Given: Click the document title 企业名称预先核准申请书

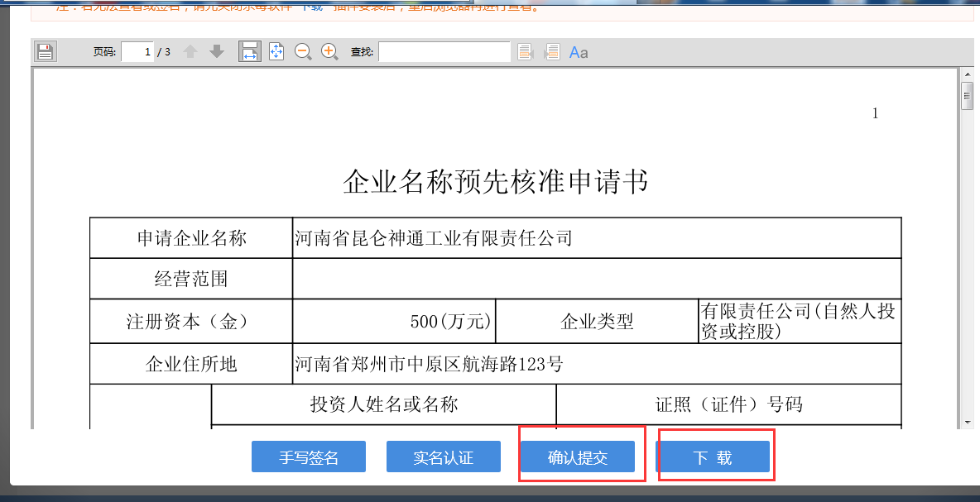Looking at the screenshot, I should tap(494, 182).
